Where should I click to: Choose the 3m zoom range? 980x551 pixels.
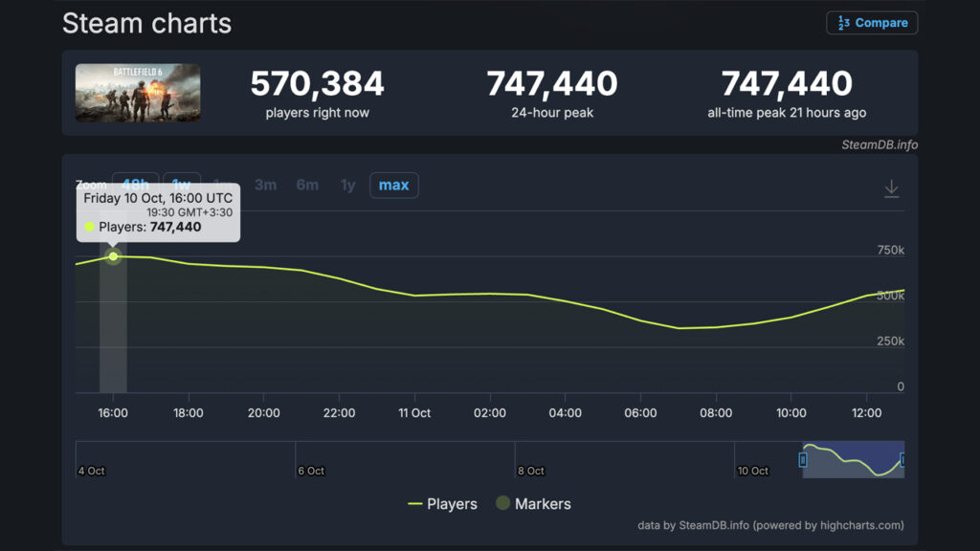[265, 185]
